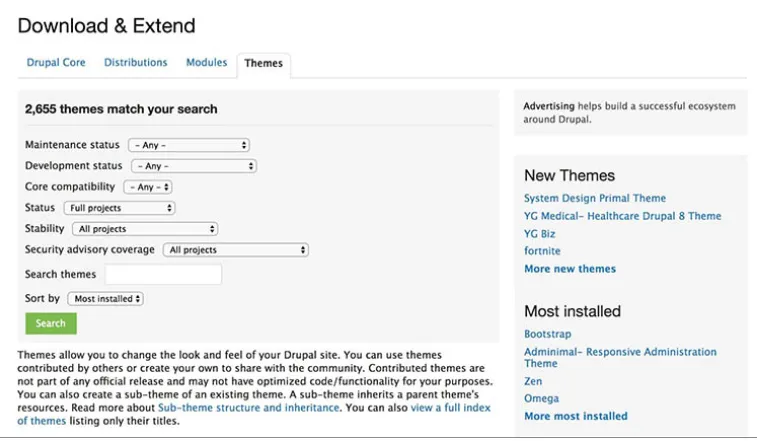Switch to the Distributions tab
This screenshot has height=441, width=757.
pos(136,63)
